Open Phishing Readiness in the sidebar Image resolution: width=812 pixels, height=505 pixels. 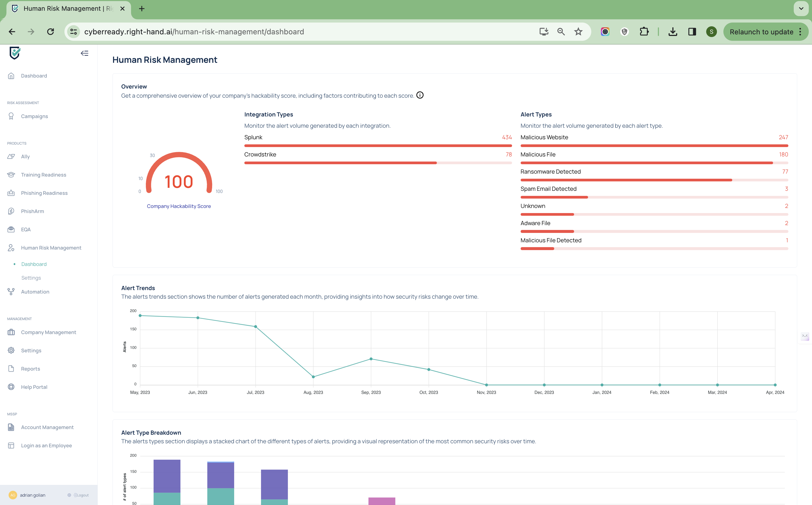coord(44,193)
